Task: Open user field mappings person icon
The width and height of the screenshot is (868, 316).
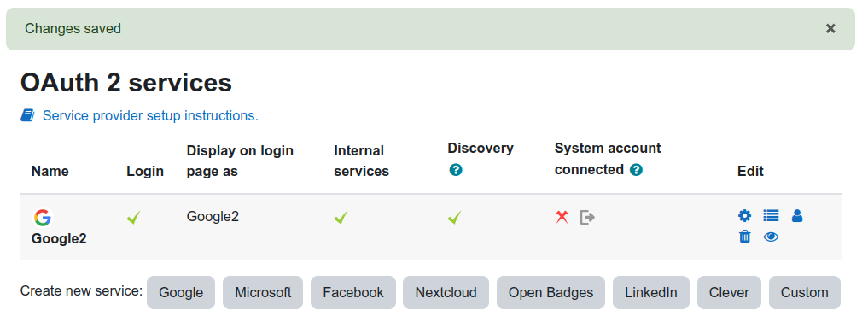Action: pyautogui.click(x=796, y=216)
